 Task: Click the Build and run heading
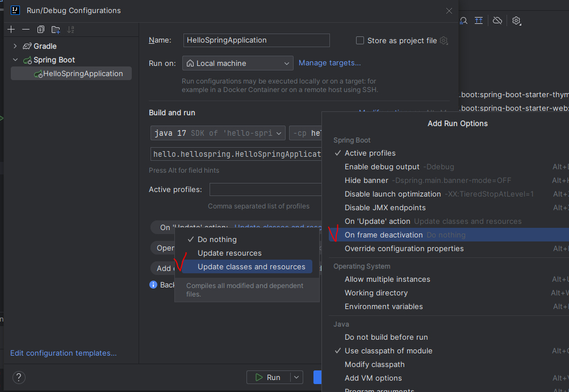(172, 113)
